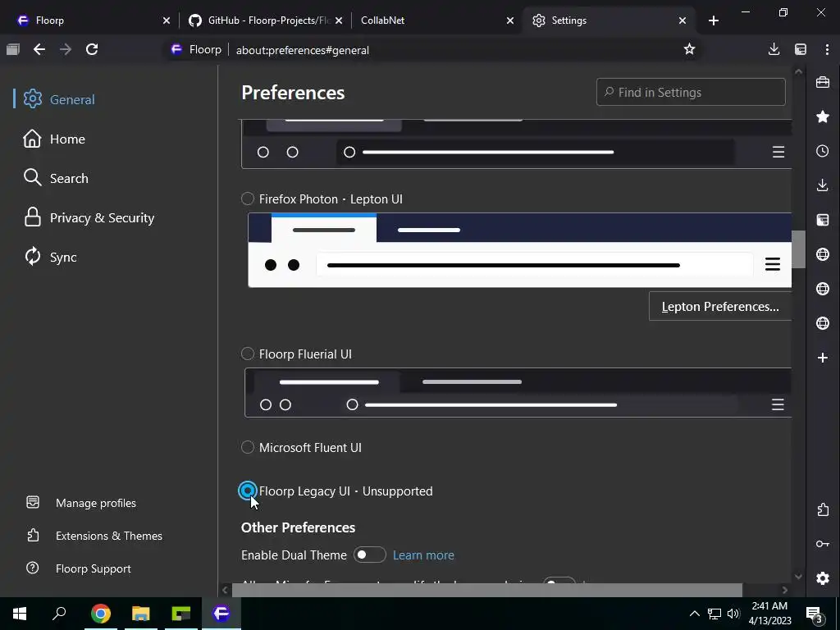Viewport: 840px width, 630px height.
Task: Select Firefox Photon Lepton UI radio
Action: (x=248, y=199)
